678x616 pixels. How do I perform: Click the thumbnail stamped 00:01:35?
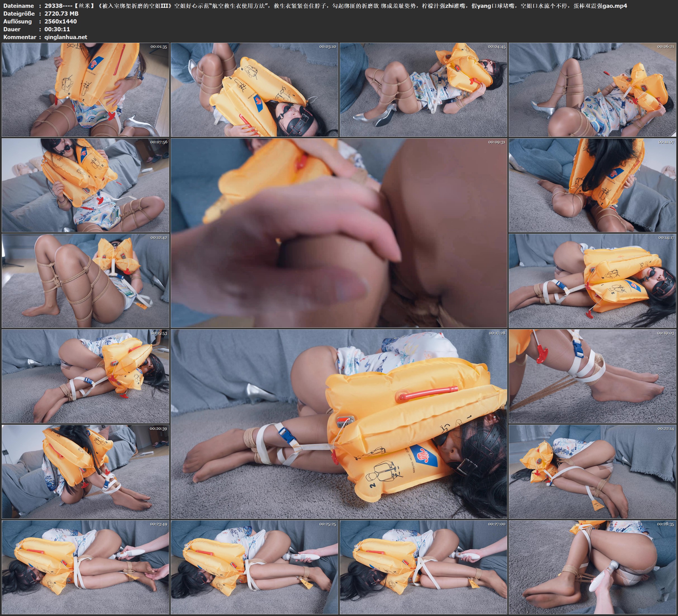pyautogui.click(x=85, y=89)
